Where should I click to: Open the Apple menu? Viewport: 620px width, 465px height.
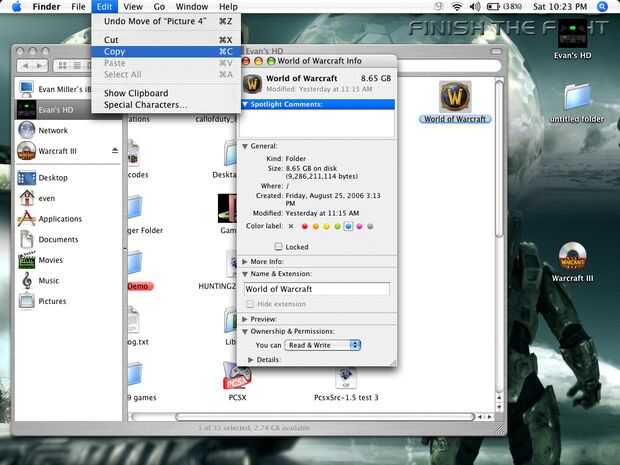click(x=17, y=7)
